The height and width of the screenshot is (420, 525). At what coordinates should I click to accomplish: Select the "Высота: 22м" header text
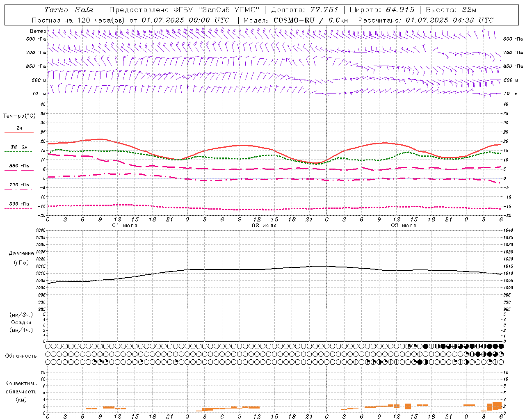click(451, 10)
